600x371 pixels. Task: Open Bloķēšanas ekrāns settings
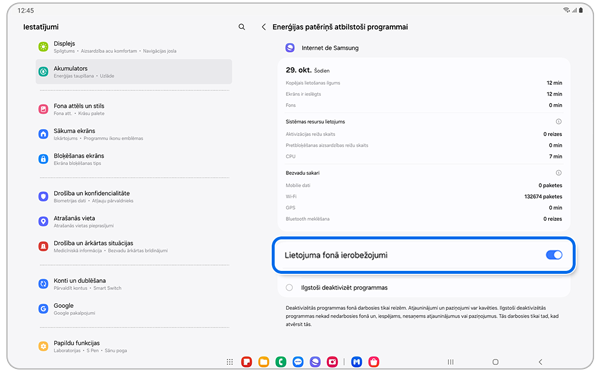pyautogui.click(x=134, y=159)
